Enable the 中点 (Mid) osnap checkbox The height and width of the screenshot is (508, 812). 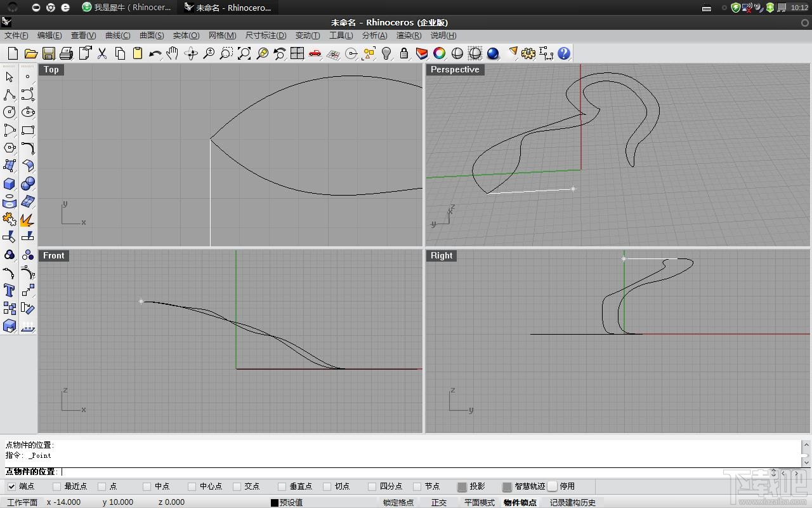point(147,486)
